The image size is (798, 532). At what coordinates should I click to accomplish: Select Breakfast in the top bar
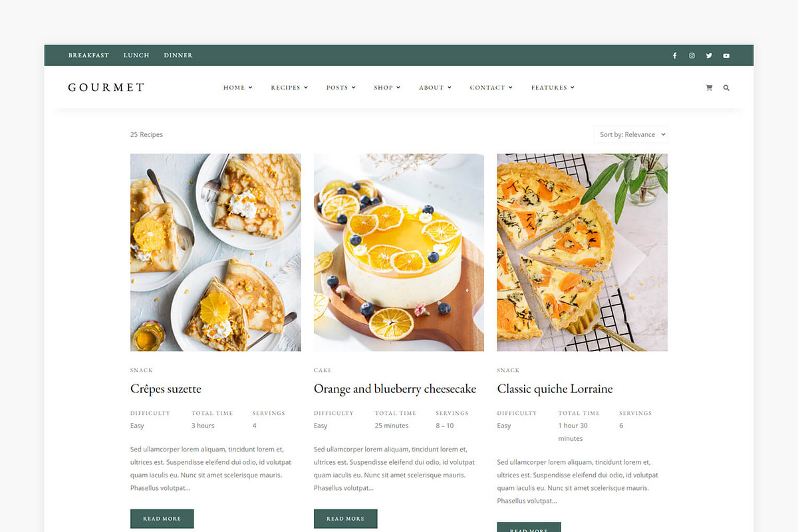pyautogui.click(x=88, y=56)
